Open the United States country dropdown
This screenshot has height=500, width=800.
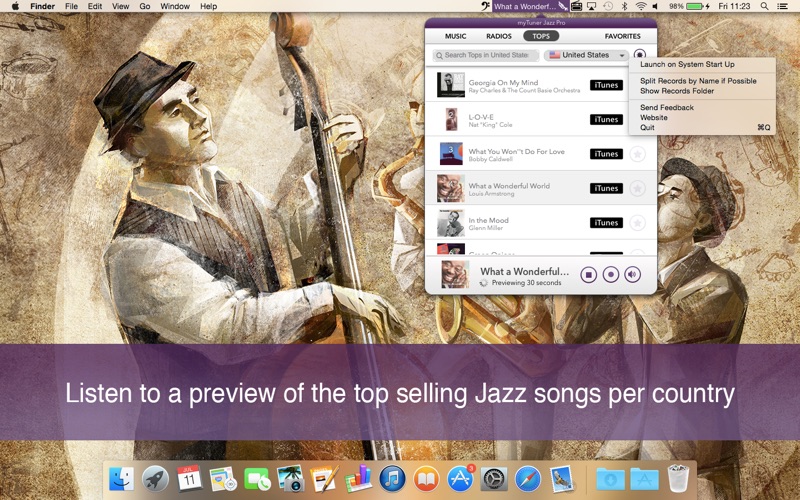click(587, 55)
